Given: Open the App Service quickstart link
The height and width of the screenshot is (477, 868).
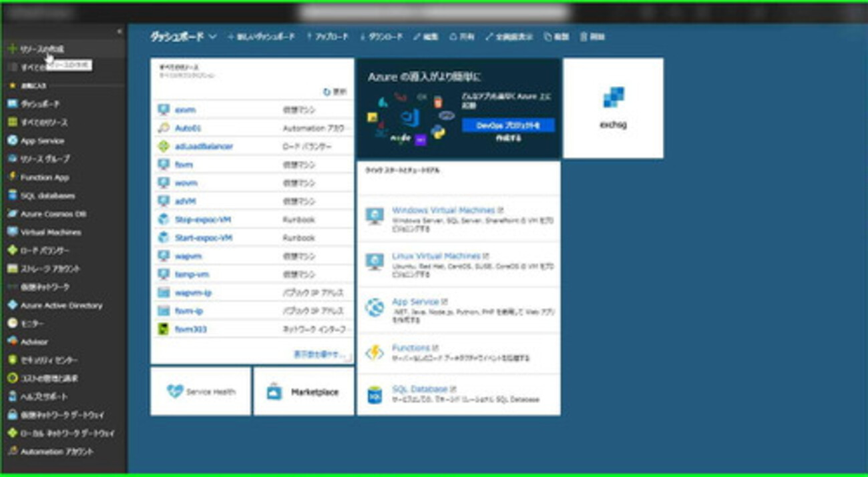Looking at the screenshot, I should 415,302.
